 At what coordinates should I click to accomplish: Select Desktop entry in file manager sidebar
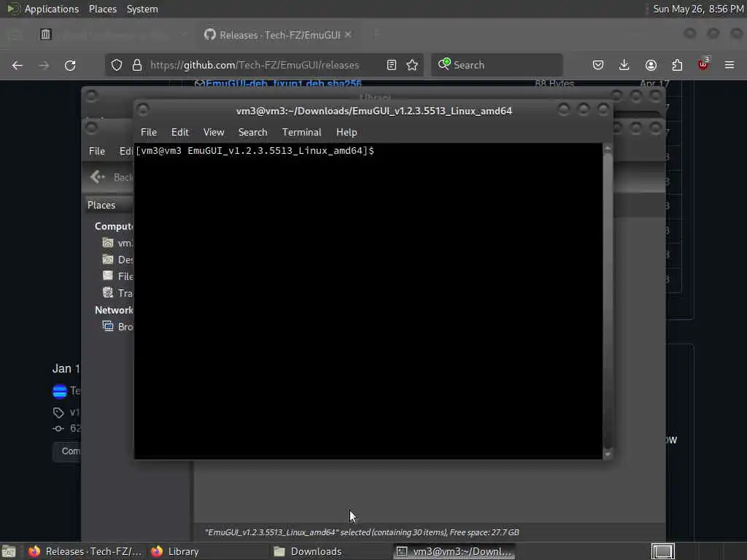(x=117, y=260)
